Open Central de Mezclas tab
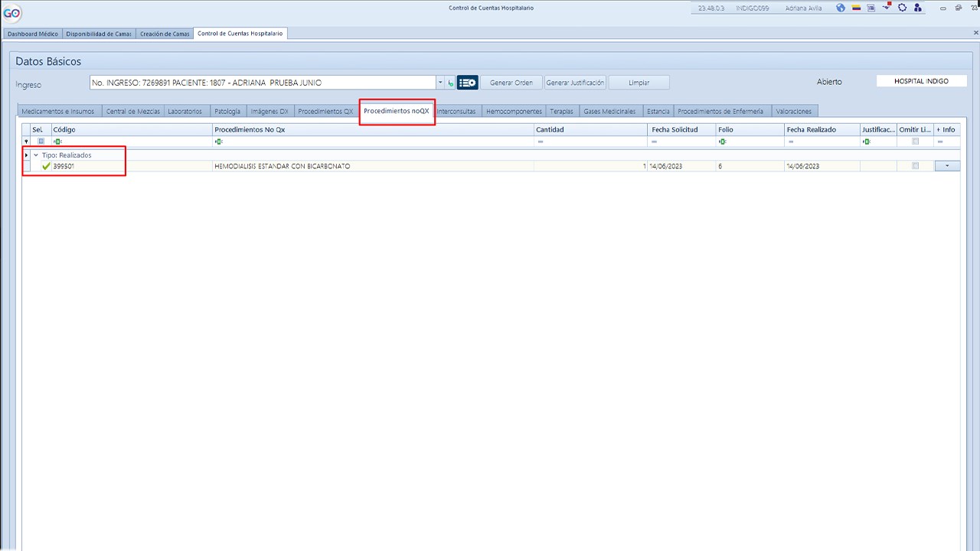This screenshot has width=980, height=551. click(132, 111)
